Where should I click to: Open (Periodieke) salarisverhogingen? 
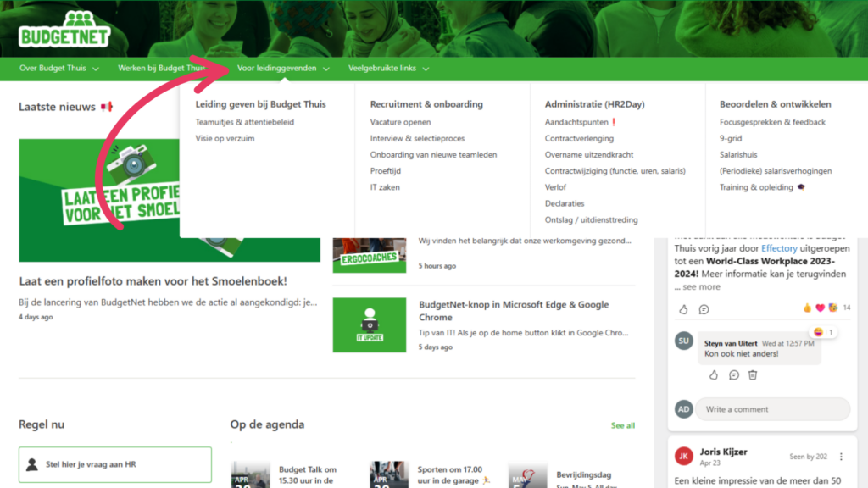coord(776,171)
